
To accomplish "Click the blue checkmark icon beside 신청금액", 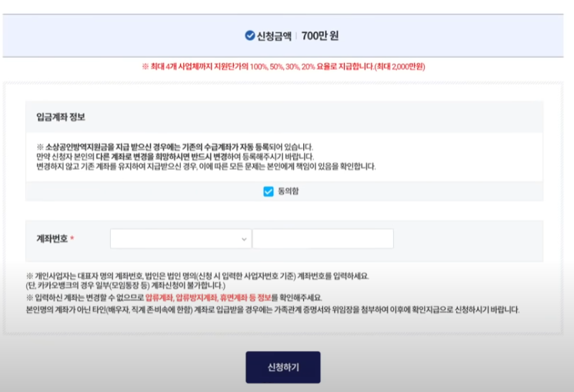I will pyautogui.click(x=249, y=35).
